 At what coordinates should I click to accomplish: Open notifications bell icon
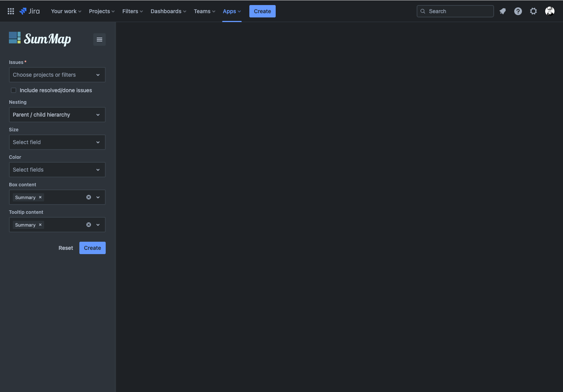click(503, 11)
